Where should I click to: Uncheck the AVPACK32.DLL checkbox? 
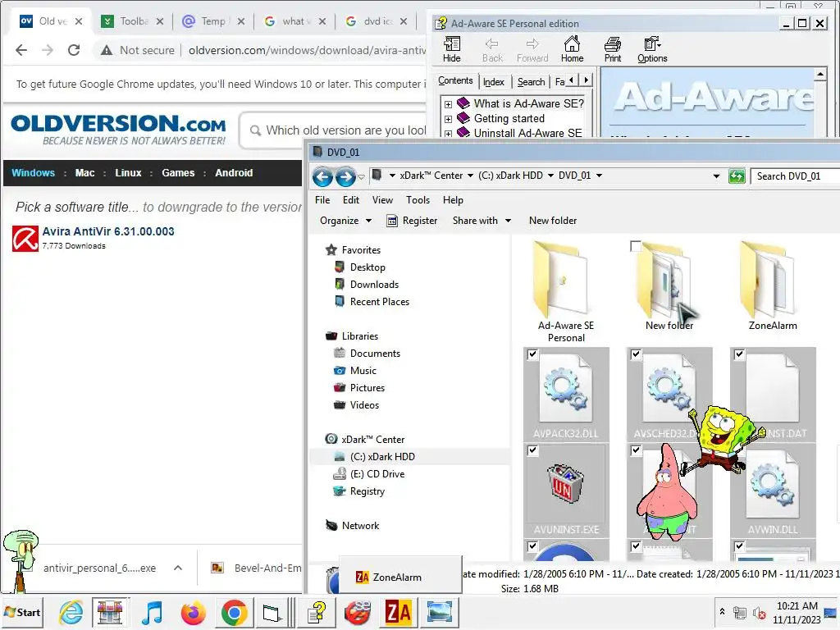pos(532,354)
